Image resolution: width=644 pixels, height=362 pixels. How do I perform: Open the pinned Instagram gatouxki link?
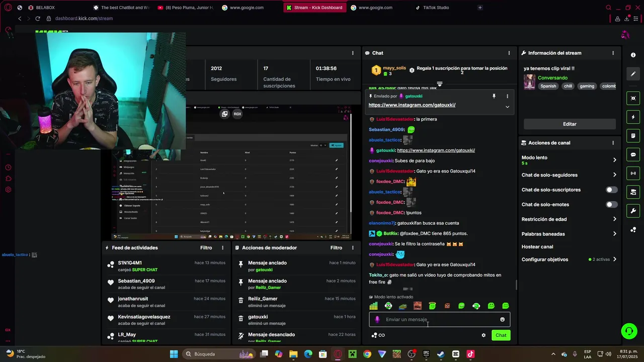pos(412,105)
